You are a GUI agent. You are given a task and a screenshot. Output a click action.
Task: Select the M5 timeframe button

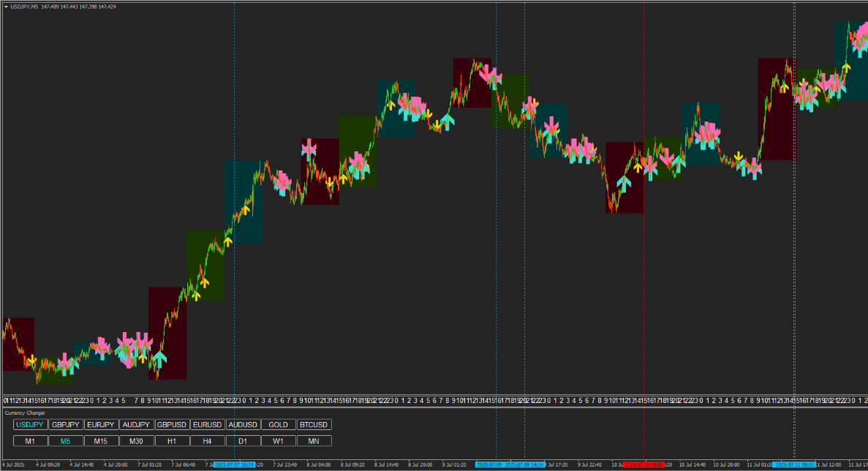click(x=65, y=441)
